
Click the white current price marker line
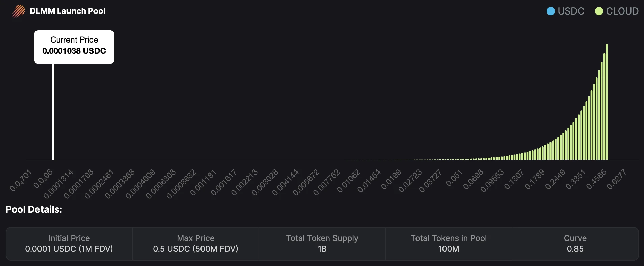point(53,111)
